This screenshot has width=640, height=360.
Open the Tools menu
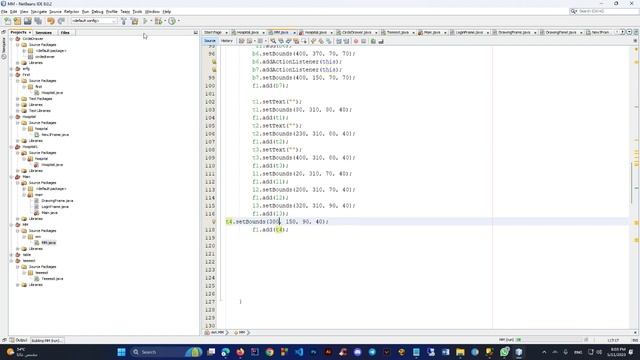[137, 12]
